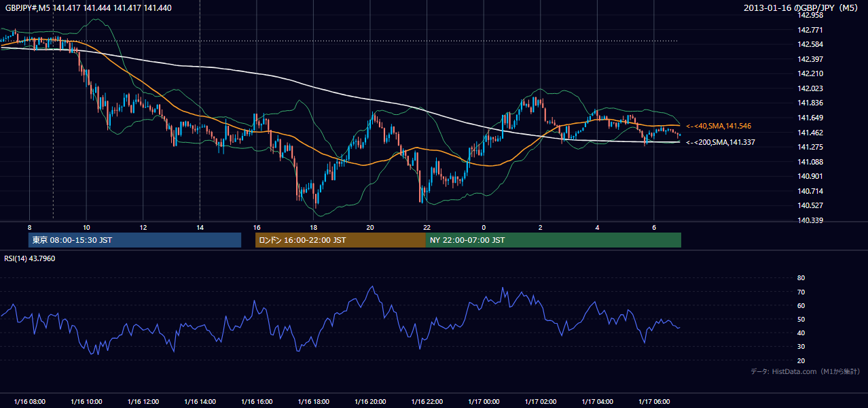Select the Tokyo 08:00-15:30 JST session bar
This screenshot has height=408, width=868.
[x=135, y=240]
